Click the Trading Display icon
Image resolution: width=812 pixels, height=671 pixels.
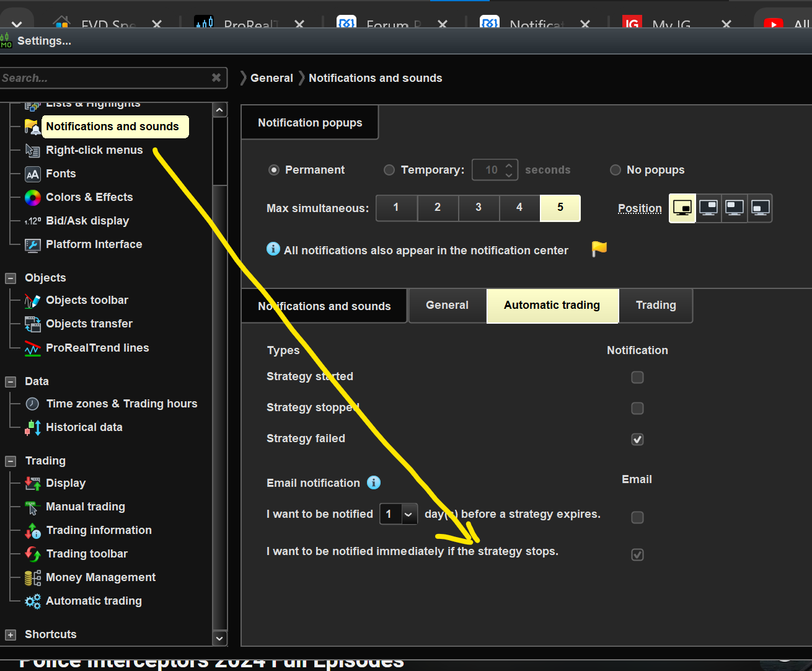click(x=32, y=484)
